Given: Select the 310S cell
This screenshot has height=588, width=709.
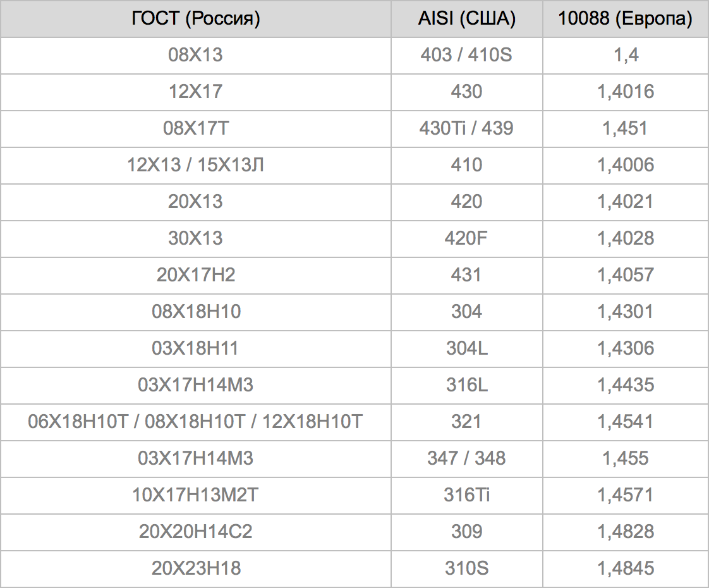Looking at the screenshot, I should 467,568.
